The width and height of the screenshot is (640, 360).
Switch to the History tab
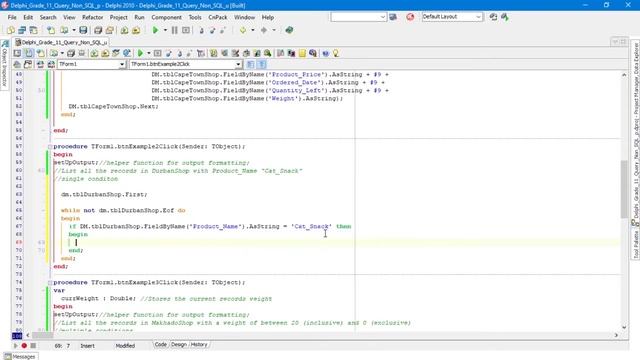[x=199, y=345]
